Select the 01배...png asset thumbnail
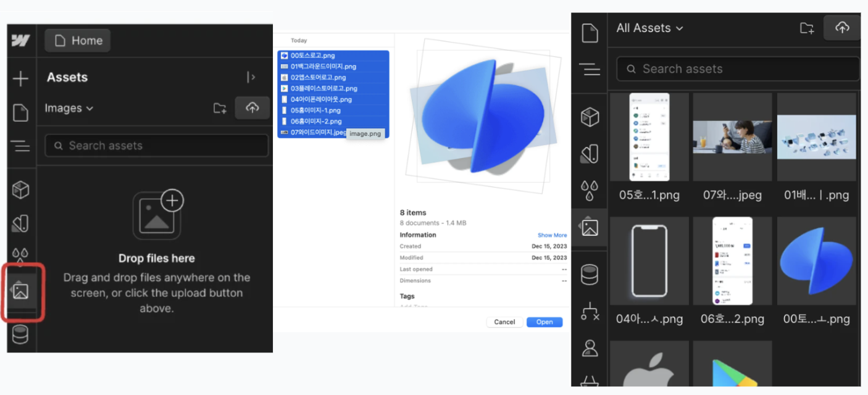The height and width of the screenshot is (395, 868). [x=816, y=137]
